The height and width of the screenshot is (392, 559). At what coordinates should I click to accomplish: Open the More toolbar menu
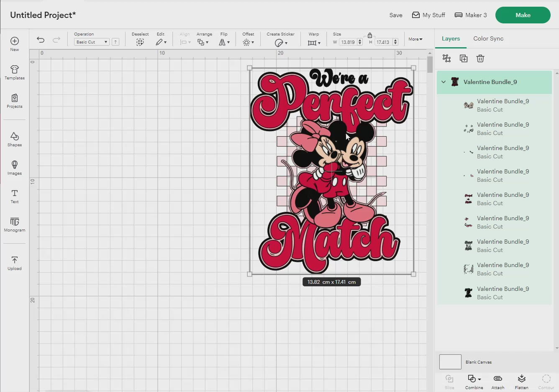point(415,39)
